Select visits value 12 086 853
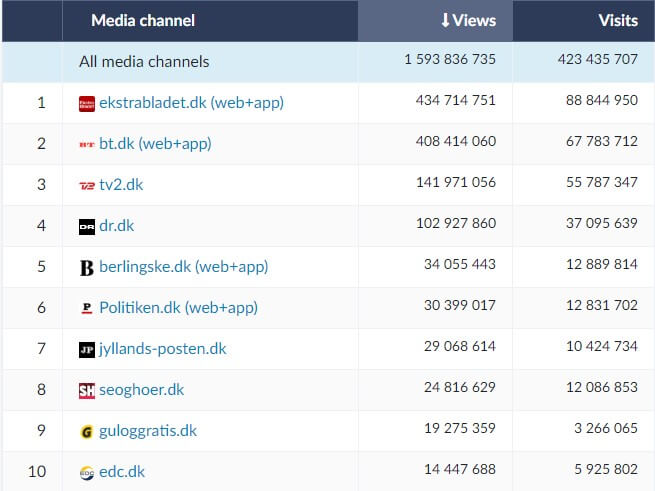The width and height of the screenshot is (655, 491). [x=602, y=387]
